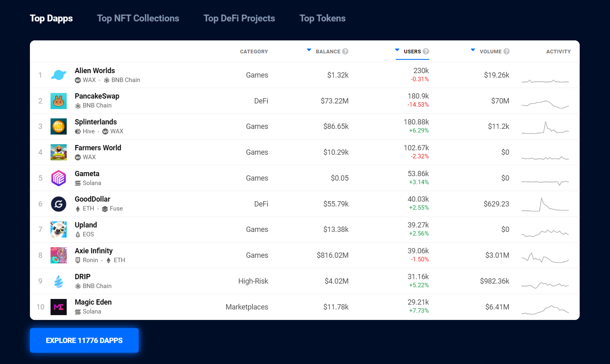
Task: Open the Top DeFi Projects tab
Action: tap(239, 18)
